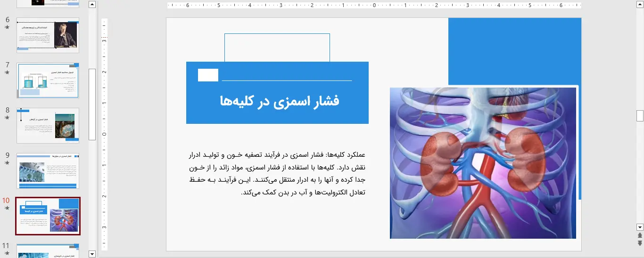Click the horizontal ruler above the slide
Screen dimensions: 644x258
pos(374,6)
